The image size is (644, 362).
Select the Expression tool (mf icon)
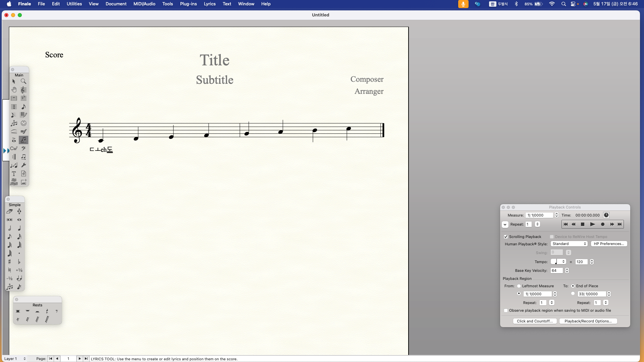[x=23, y=132]
